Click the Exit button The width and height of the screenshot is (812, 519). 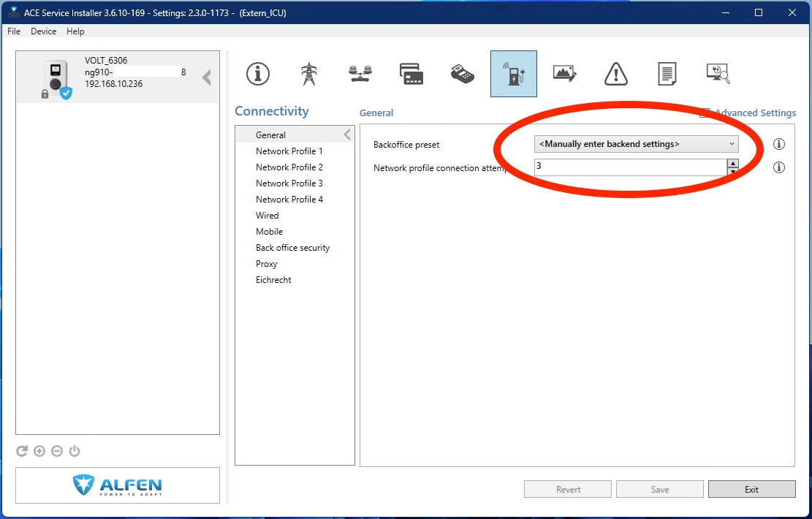pos(751,490)
